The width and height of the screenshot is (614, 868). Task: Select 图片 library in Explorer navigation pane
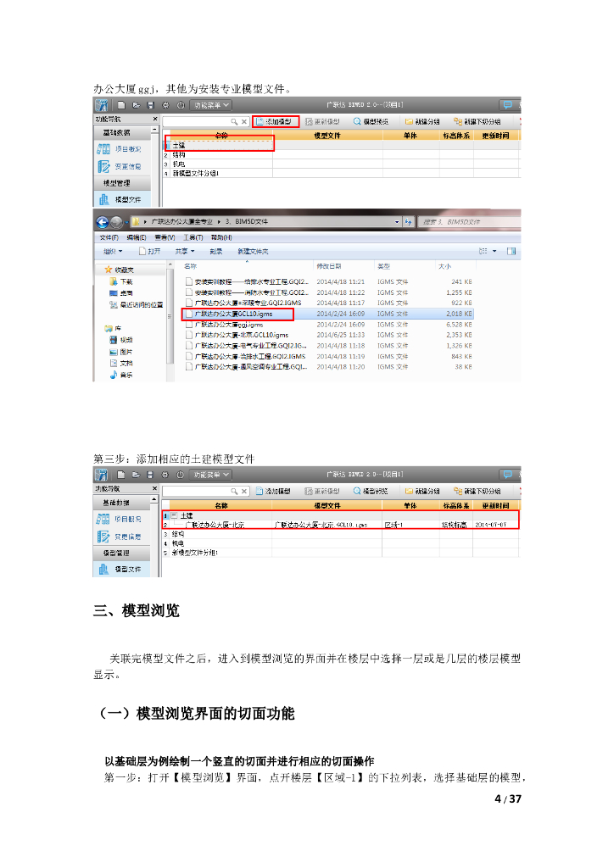coord(122,352)
